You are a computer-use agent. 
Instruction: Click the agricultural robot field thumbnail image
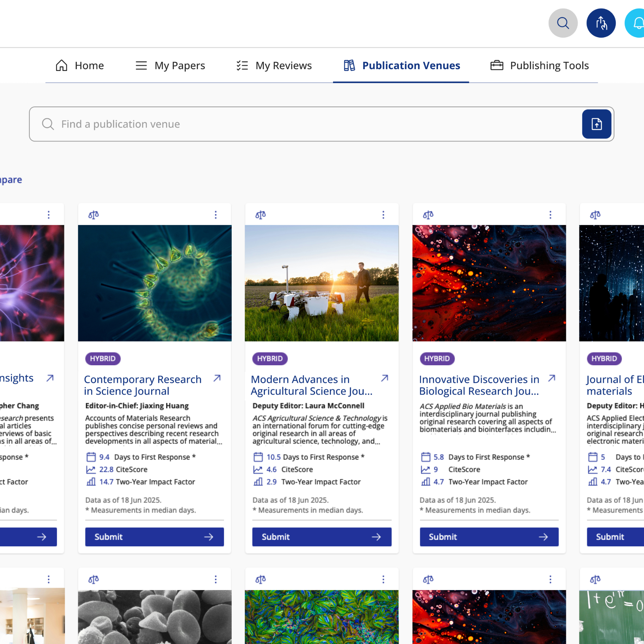tap(321, 283)
